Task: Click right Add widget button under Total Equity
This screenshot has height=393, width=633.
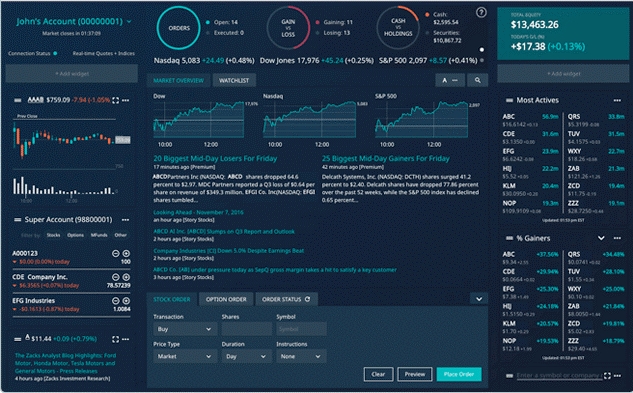Action: pos(563,74)
